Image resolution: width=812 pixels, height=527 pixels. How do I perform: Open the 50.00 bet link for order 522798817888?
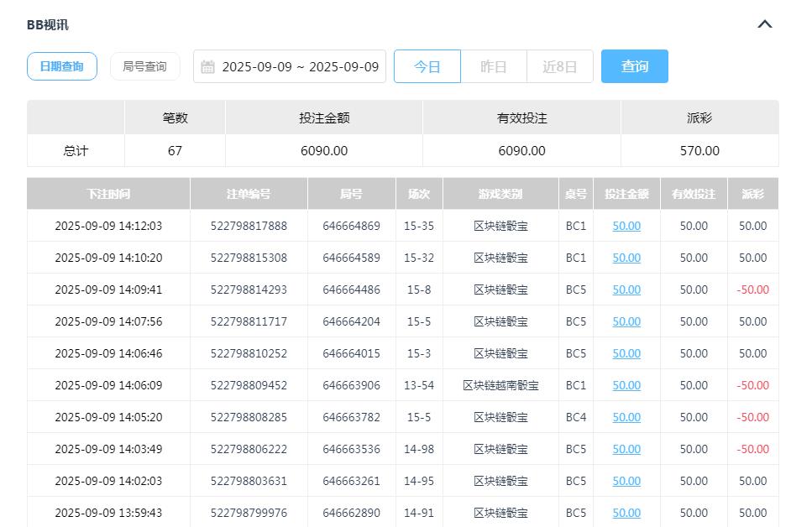click(x=626, y=226)
